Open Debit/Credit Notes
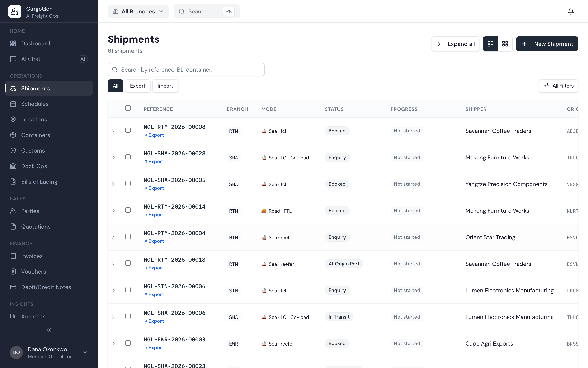Screen dimensions: 588x368 coord(49,287)
